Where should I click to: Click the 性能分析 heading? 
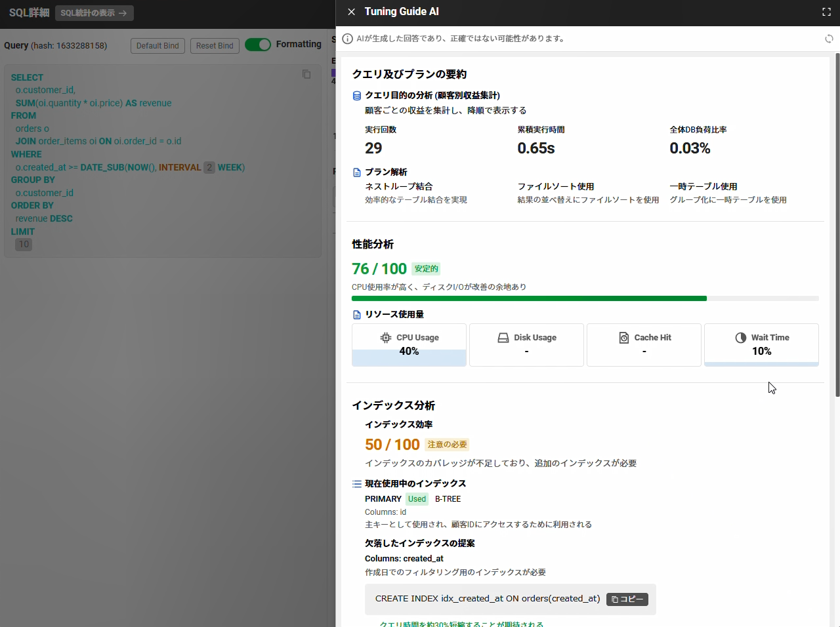(373, 244)
